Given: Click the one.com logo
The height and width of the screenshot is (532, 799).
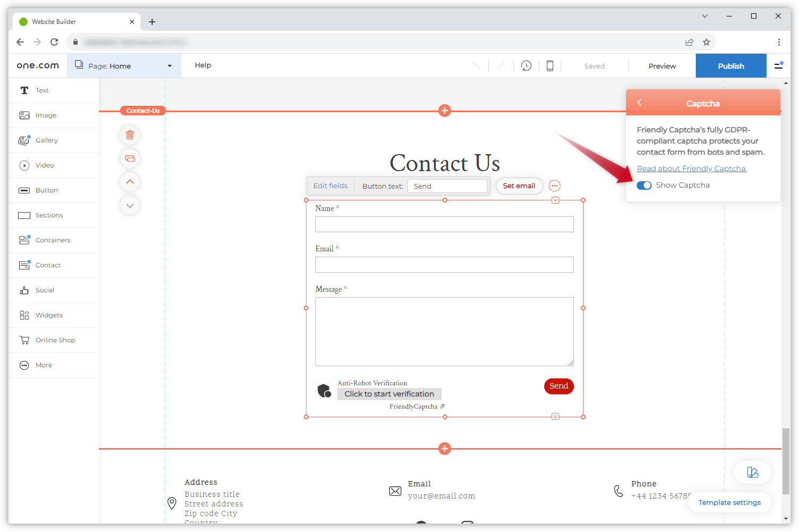Looking at the screenshot, I should click(x=38, y=66).
